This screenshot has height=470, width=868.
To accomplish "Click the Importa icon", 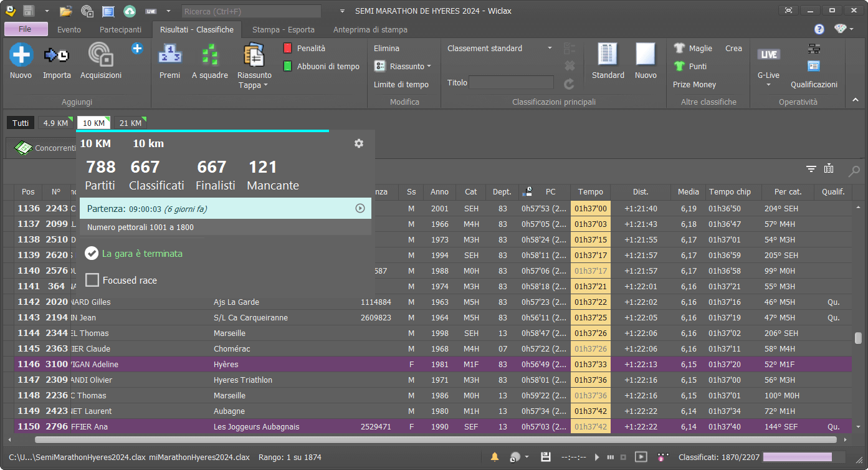I will tap(57, 55).
